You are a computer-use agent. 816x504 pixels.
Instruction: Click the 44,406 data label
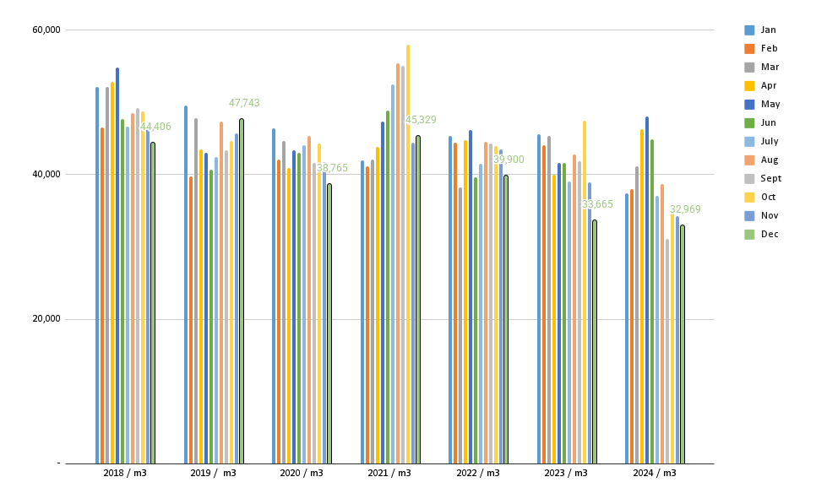155,127
